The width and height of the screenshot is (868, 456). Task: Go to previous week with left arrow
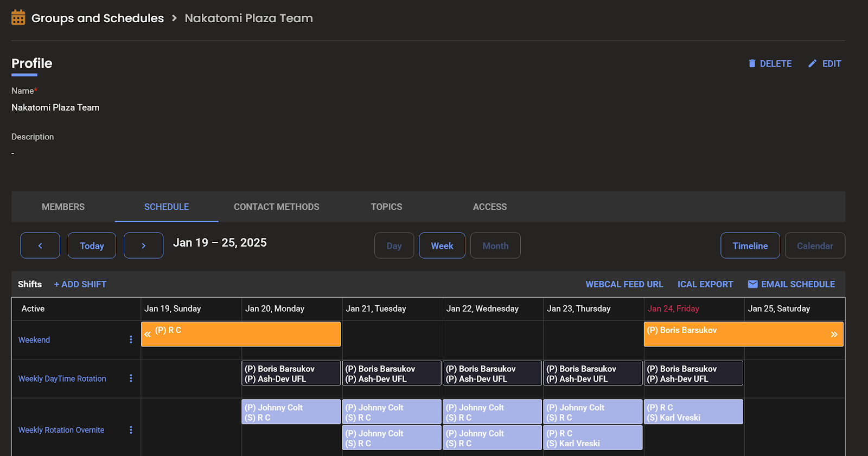coord(40,246)
